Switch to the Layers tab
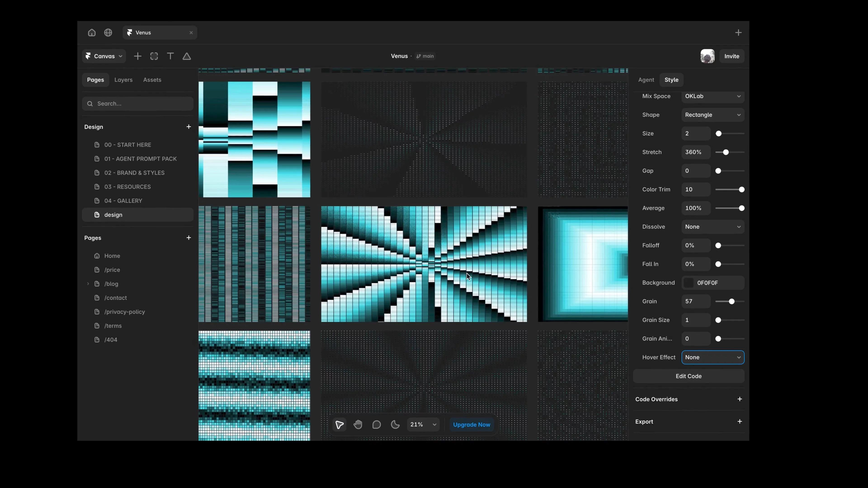This screenshot has width=868, height=488. coord(123,80)
